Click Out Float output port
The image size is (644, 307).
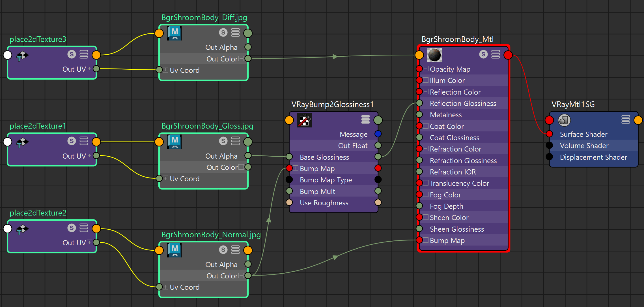click(x=378, y=145)
